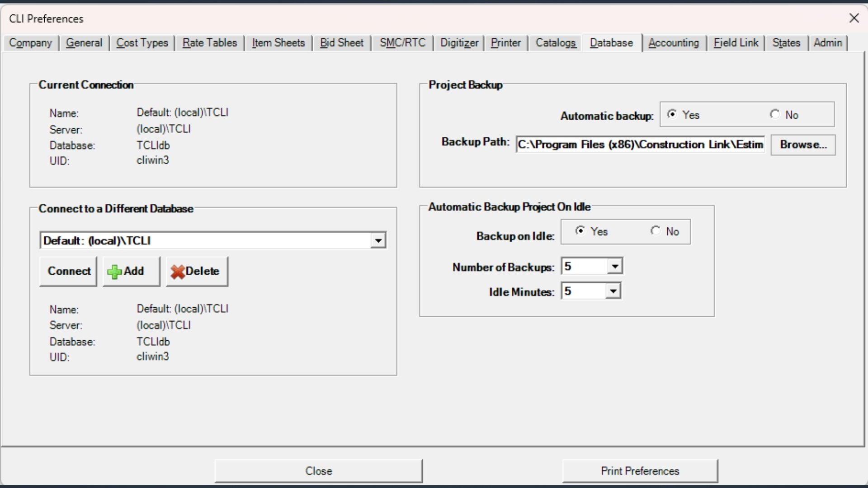Go to the Accounting tab
868x488 pixels.
pos(673,43)
